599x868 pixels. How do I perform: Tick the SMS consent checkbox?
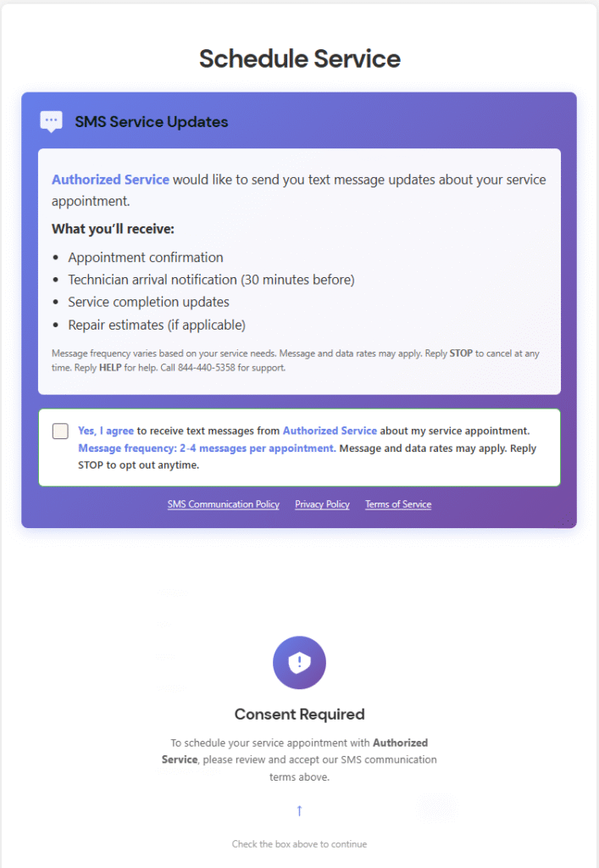(60, 431)
